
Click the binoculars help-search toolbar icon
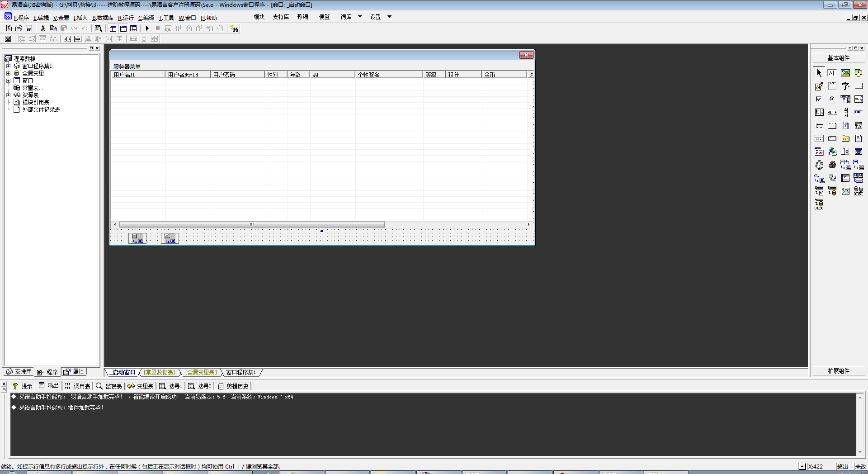pos(234,28)
